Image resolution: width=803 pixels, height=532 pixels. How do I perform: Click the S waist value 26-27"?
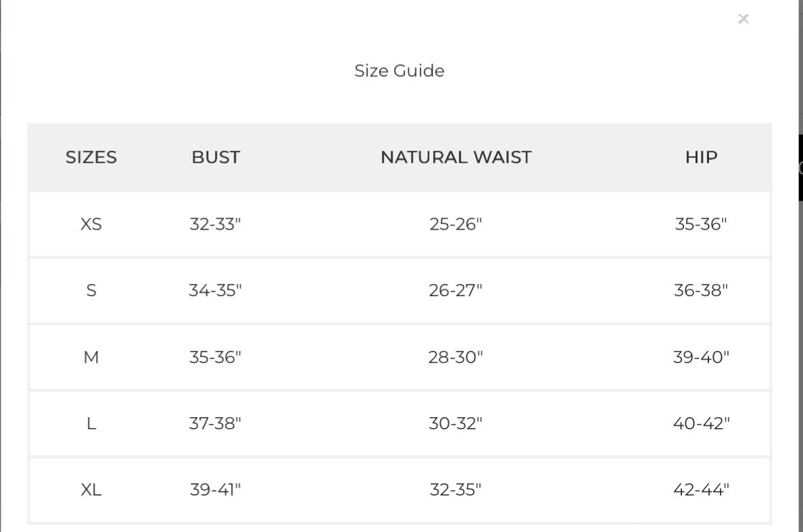tap(456, 291)
